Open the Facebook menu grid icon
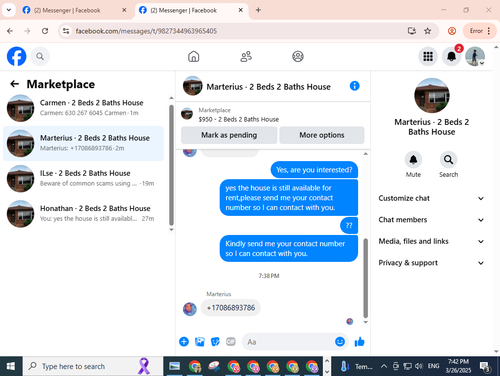The width and height of the screenshot is (500, 376). [x=428, y=56]
